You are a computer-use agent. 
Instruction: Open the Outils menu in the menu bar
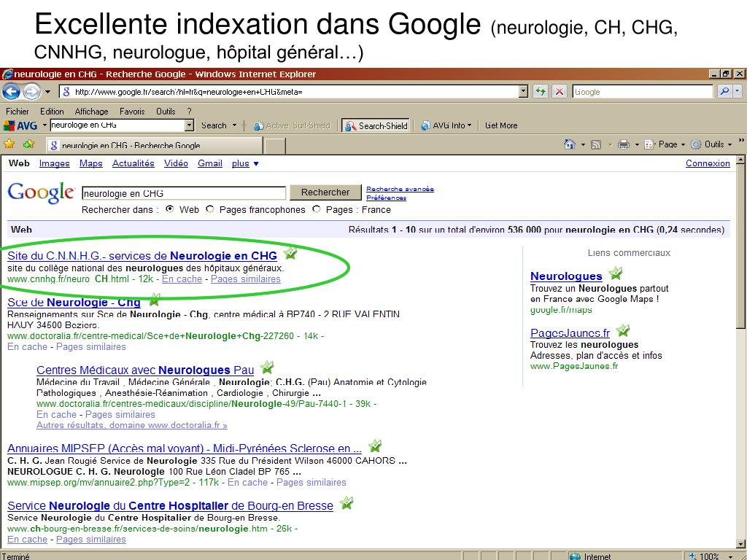tap(166, 112)
